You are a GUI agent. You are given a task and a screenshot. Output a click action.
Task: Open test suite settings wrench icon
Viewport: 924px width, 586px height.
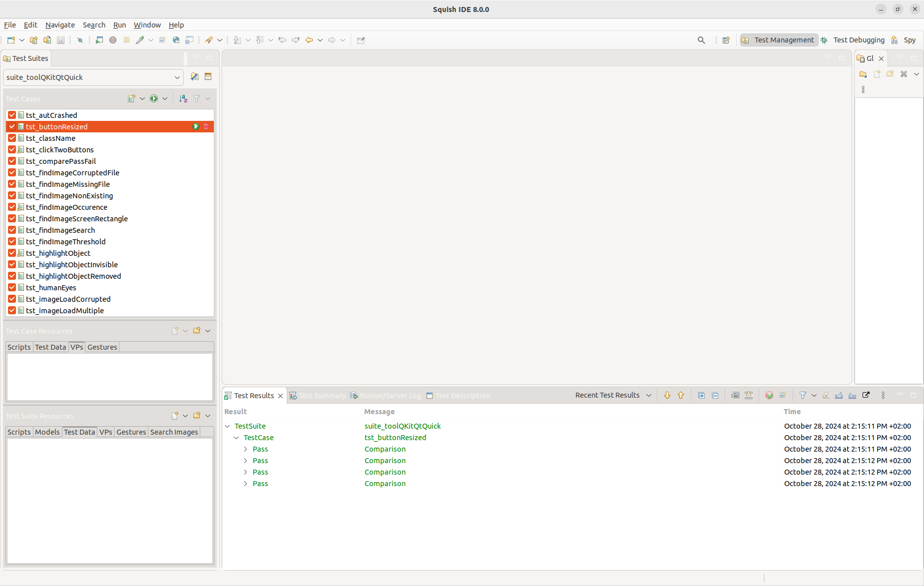pyautogui.click(x=195, y=77)
